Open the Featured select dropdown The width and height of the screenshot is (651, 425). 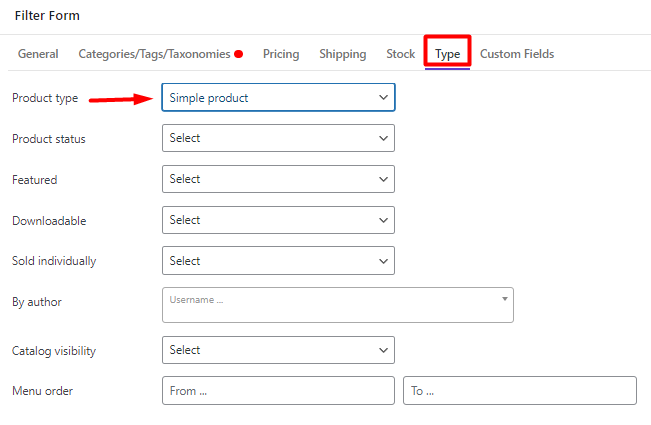[x=278, y=179]
